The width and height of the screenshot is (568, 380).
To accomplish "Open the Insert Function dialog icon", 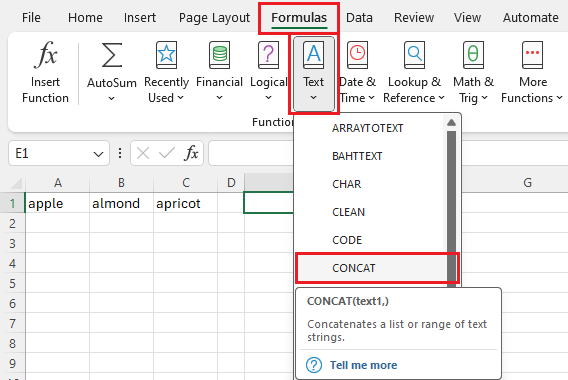I will (46, 55).
